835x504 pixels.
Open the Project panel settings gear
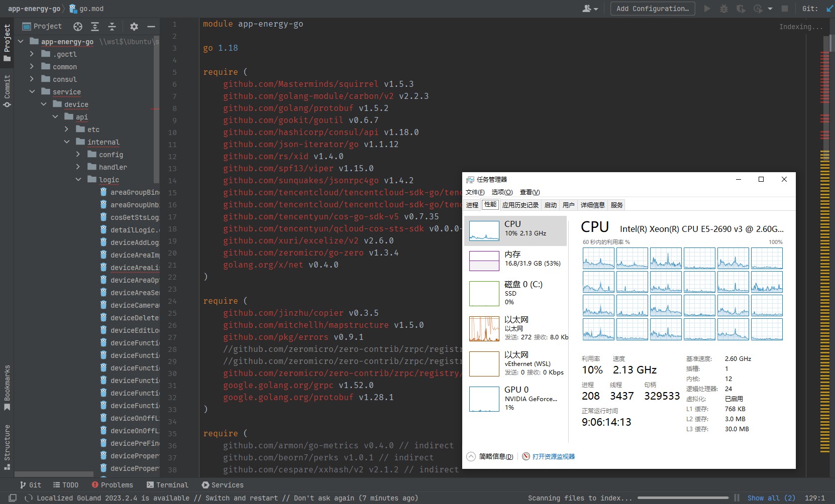[134, 26]
